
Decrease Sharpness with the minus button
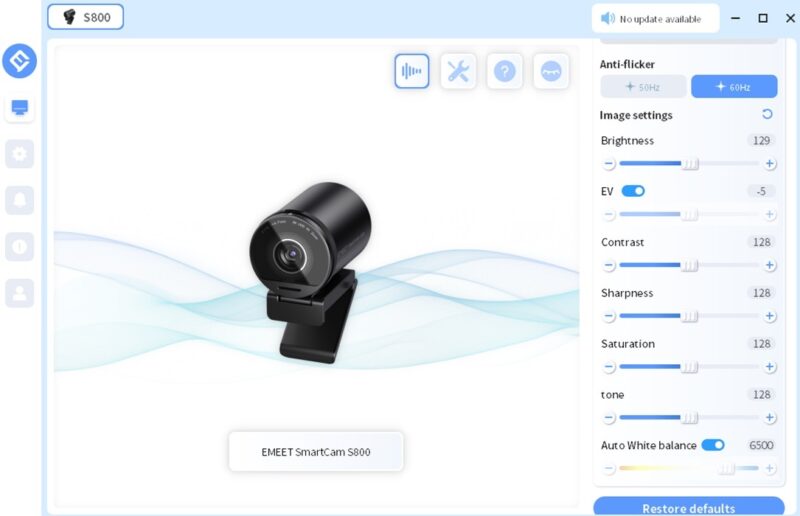(609, 316)
